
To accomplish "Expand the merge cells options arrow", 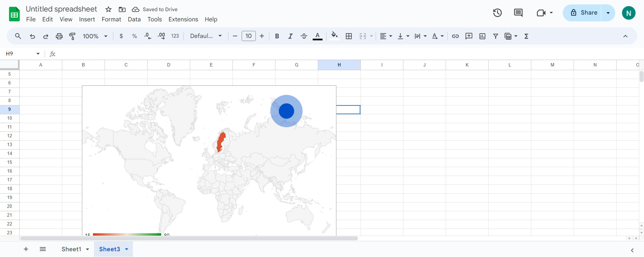I will pyautogui.click(x=371, y=36).
